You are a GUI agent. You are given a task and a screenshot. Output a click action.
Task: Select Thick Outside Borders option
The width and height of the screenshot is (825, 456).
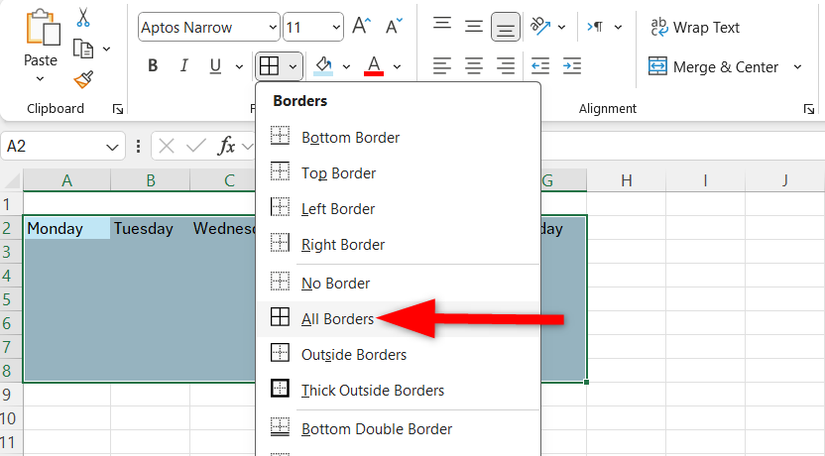tap(398, 390)
